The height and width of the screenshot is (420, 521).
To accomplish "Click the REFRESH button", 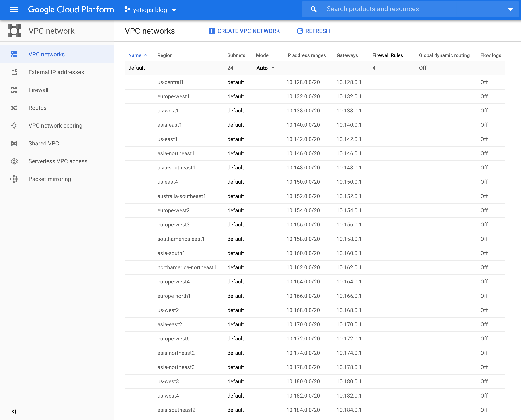I will (x=313, y=31).
